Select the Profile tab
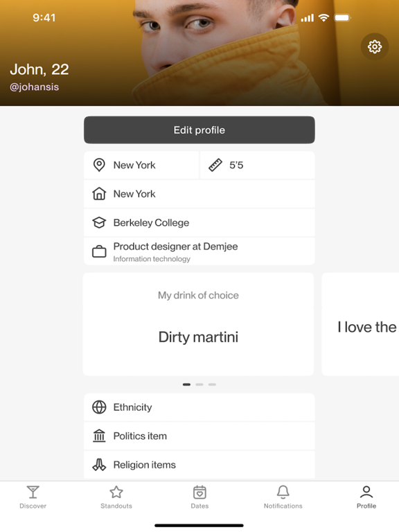The width and height of the screenshot is (399, 532). tap(366, 497)
